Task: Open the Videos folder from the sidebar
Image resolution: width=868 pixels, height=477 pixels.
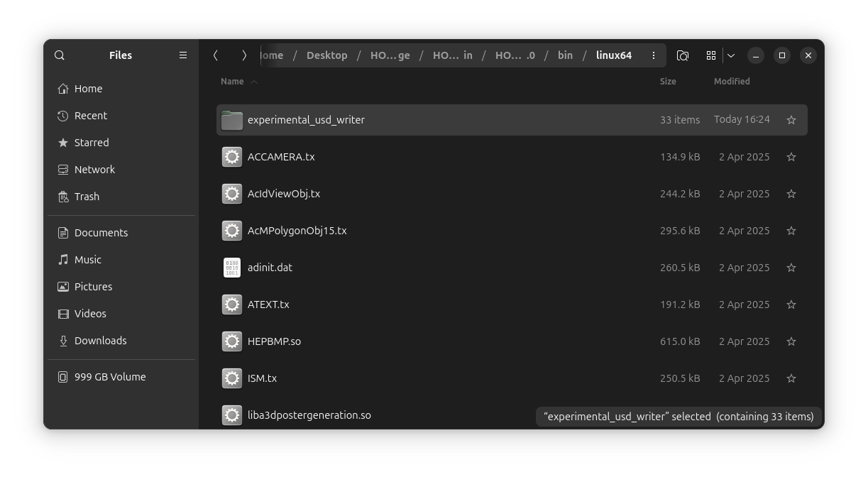Action: (90, 313)
